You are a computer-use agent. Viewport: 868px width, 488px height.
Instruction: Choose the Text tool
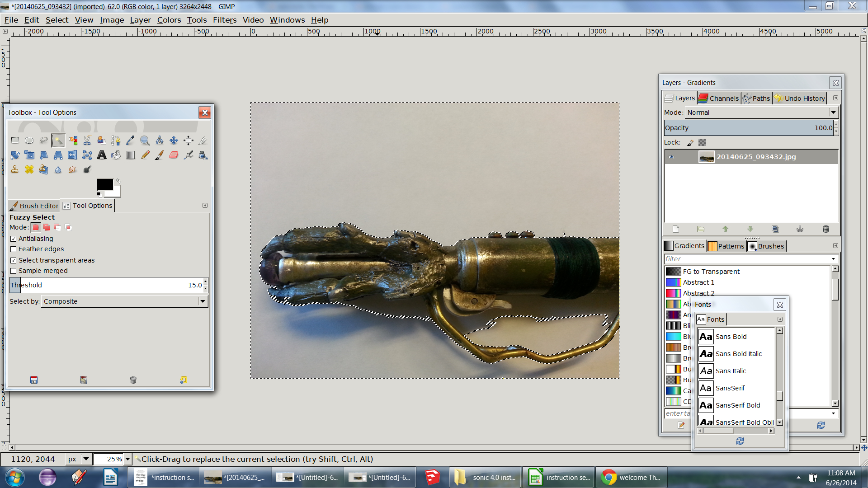pyautogui.click(x=102, y=155)
